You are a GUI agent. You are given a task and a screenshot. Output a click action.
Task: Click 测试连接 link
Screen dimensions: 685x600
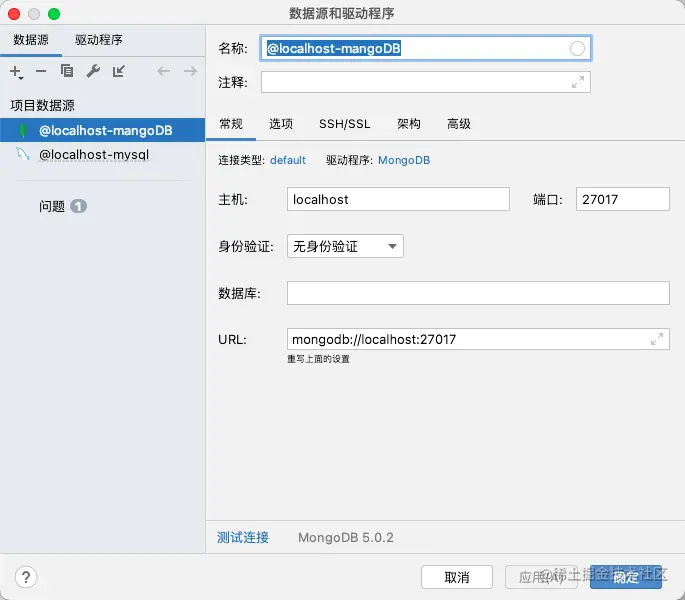click(243, 538)
